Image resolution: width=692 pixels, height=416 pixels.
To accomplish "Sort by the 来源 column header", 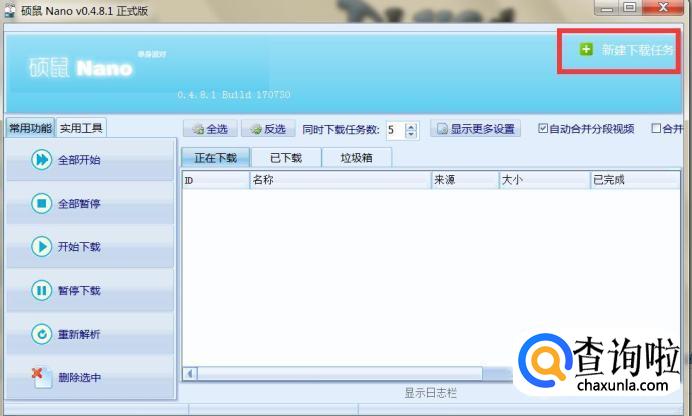I will click(x=465, y=180).
